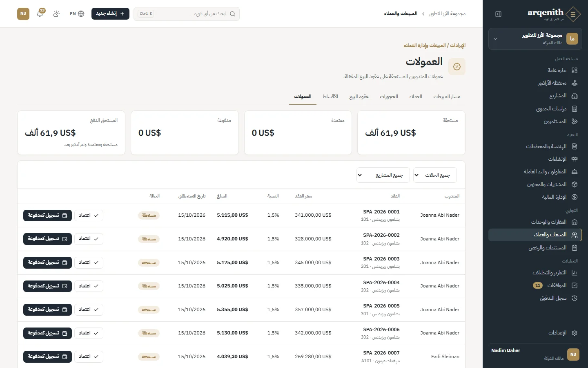Image resolution: width=588 pixels, height=368 pixels.
Task: Click the arqenith logo
Action: coord(554,14)
